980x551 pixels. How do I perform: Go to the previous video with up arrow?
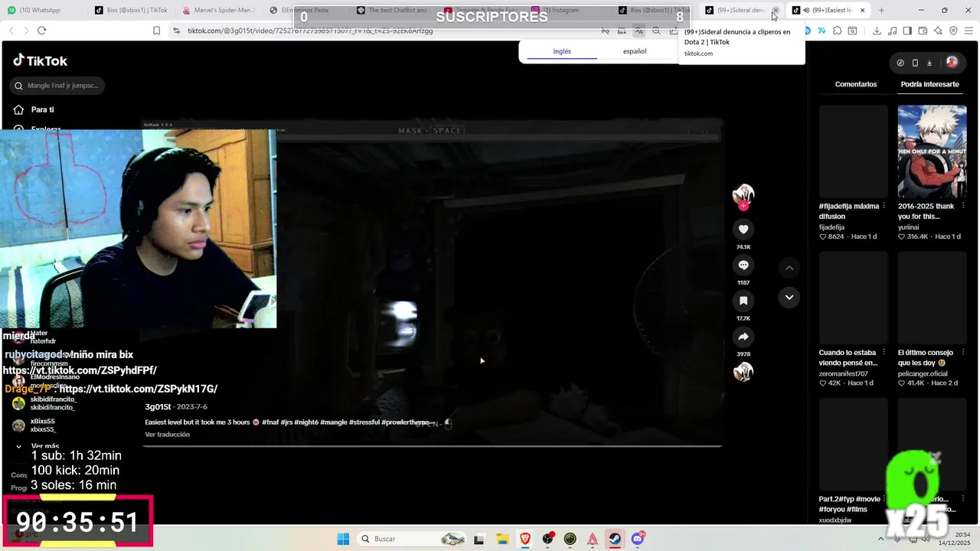click(789, 268)
